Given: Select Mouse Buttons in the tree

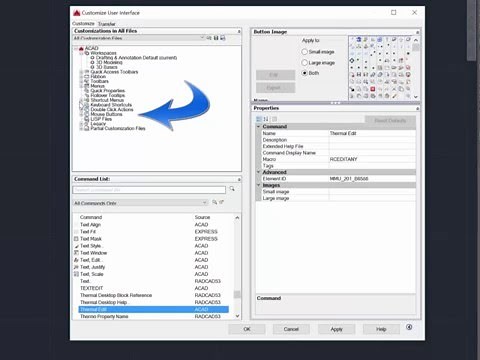Looking at the screenshot, I should point(106,114).
